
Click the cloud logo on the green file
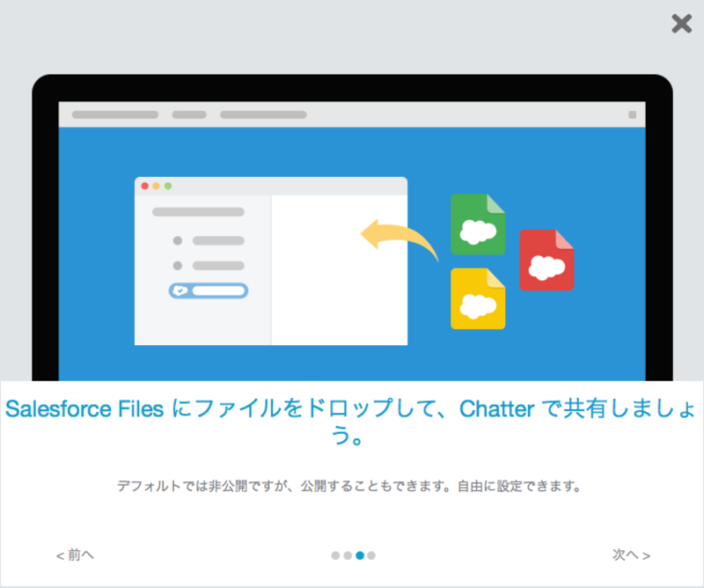point(480,229)
